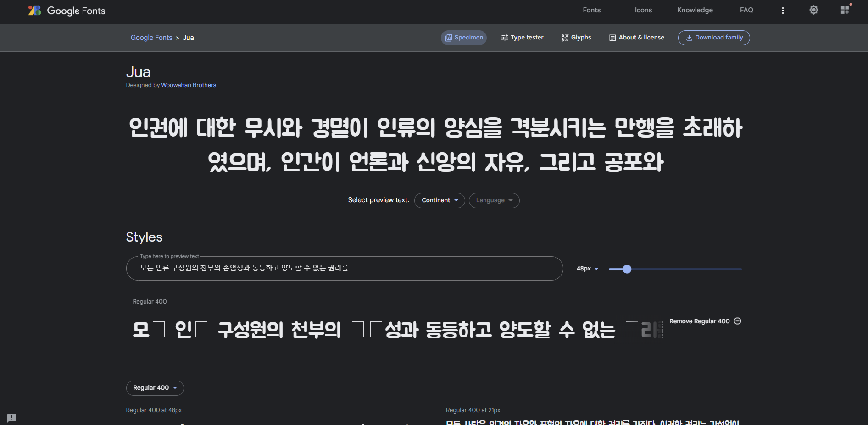Open the three-dot more options menu
The width and height of the screenshot is (868, 425).
click(783, 11)
